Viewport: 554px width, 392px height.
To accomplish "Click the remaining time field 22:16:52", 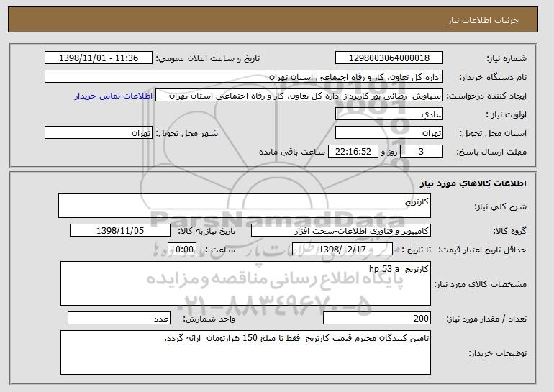I will (353, 152).
